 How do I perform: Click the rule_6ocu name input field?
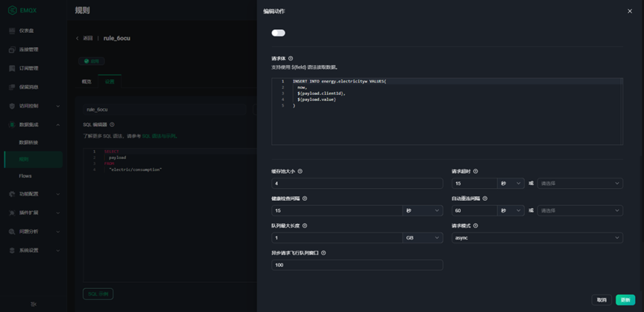[x=164, y=110]
